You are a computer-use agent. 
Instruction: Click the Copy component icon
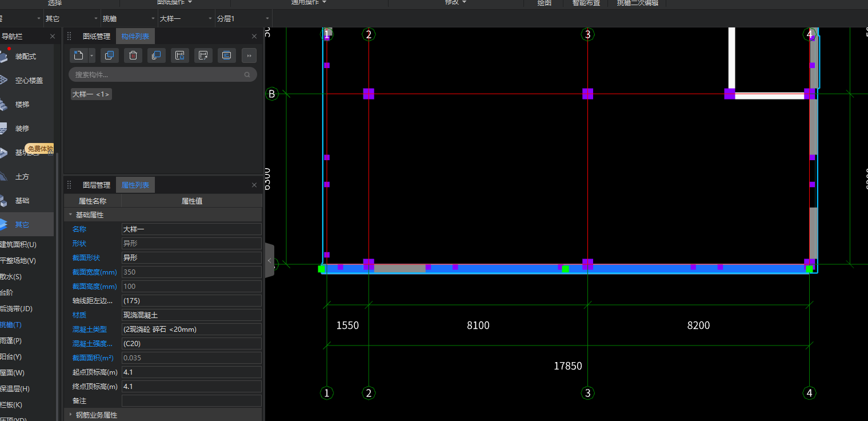pyautogui.click(x=109, y=55)
